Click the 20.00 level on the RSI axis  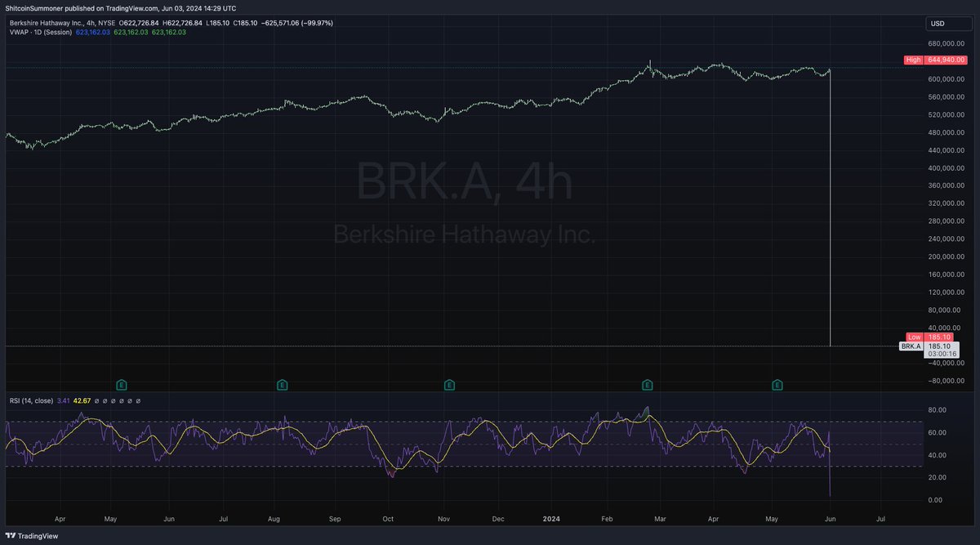tap(937, 477)
